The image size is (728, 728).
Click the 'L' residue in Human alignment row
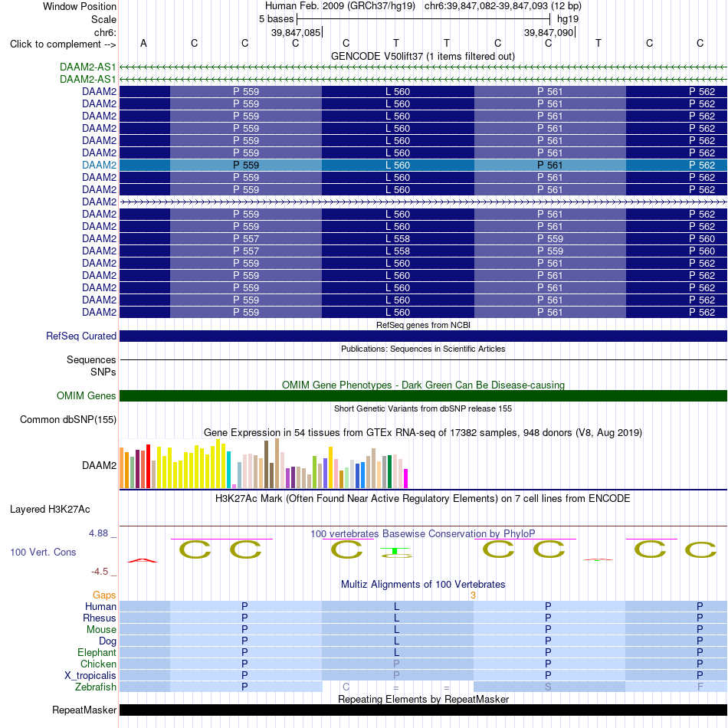point(396,606)
